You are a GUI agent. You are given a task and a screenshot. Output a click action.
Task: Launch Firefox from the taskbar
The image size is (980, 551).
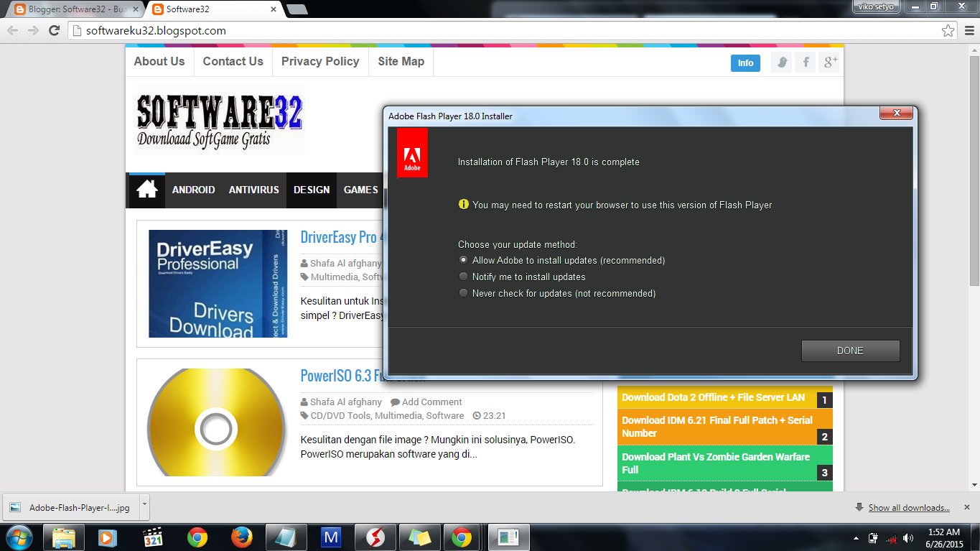pyautogui.click(x=242, y=537)
